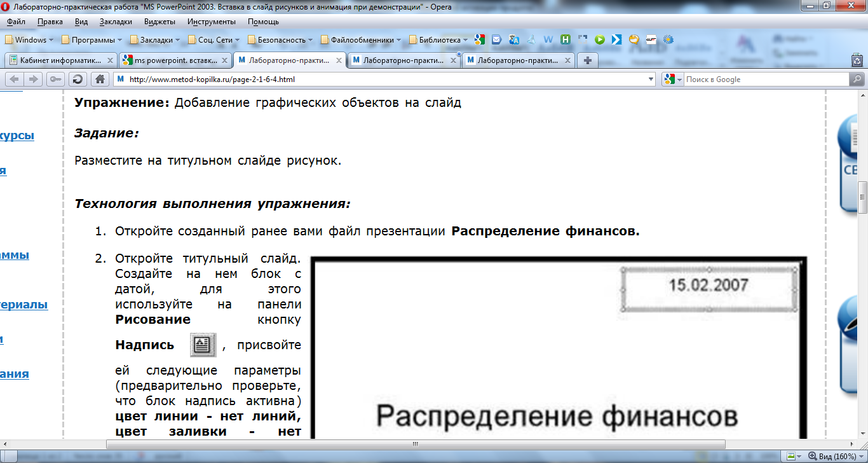Click the Технология выполнения упражнения heading
This screenshot has height=463, width=868.
click(213, 204)
